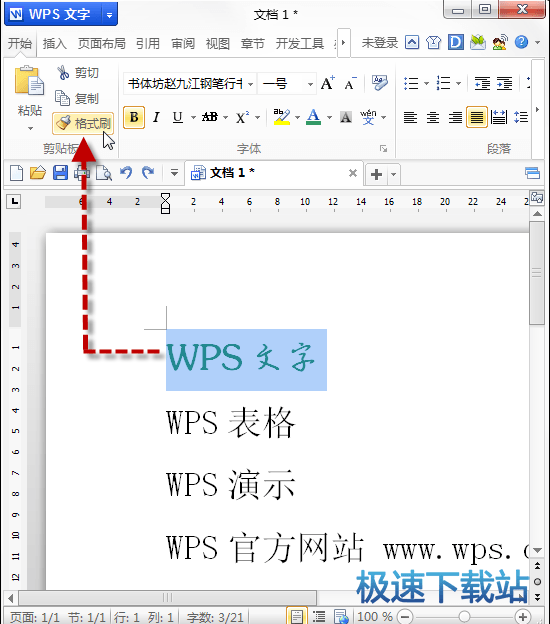Toggle Strikethrough AB formatting
This screenshot has height=624, width=550.
[210, 117]
